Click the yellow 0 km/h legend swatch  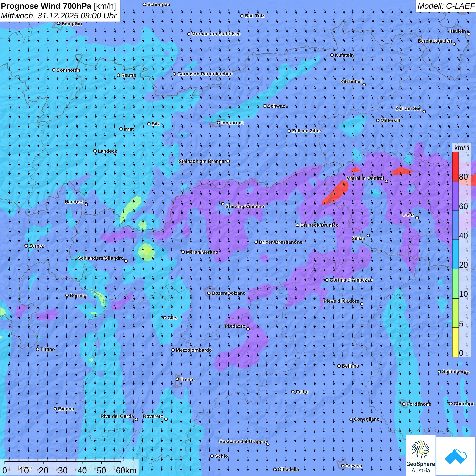pyautogui.click(x=455, y=342)
